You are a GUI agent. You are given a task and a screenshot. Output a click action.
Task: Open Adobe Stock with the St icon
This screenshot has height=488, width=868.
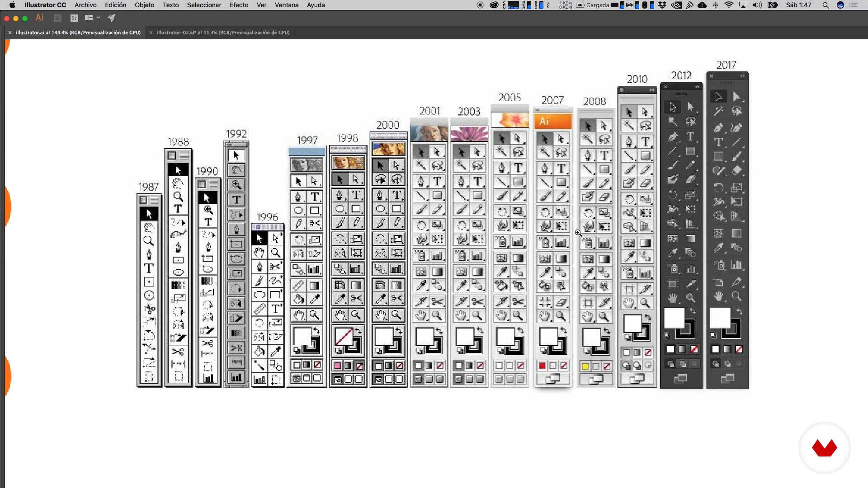point(74,18)
